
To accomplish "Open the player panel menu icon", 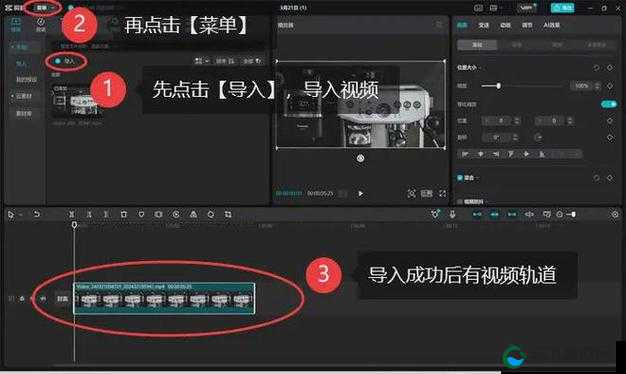I will coord(439,25).
